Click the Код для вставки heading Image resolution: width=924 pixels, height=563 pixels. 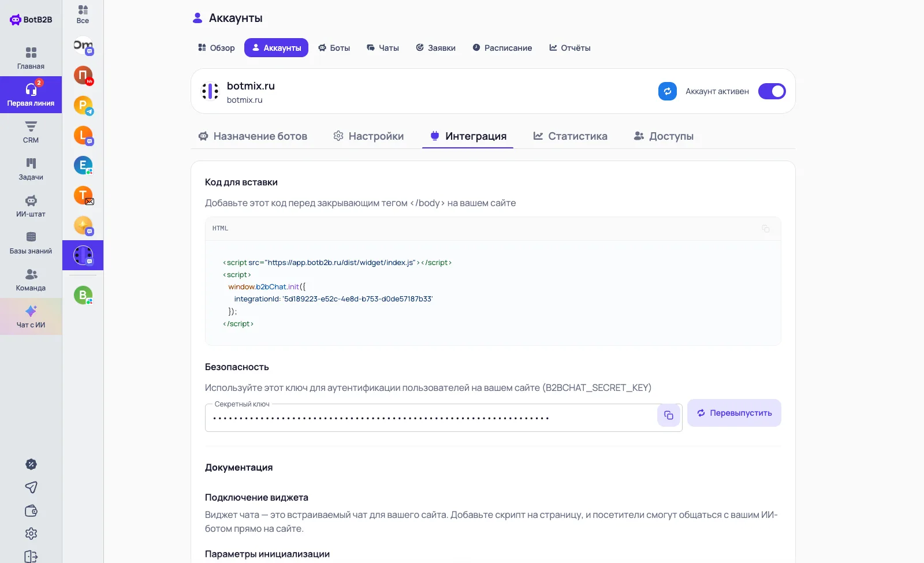coord(241,182)
